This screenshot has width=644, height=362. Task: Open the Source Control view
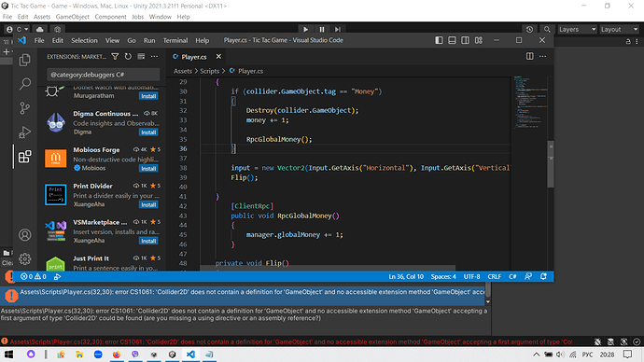click(24, 108)
